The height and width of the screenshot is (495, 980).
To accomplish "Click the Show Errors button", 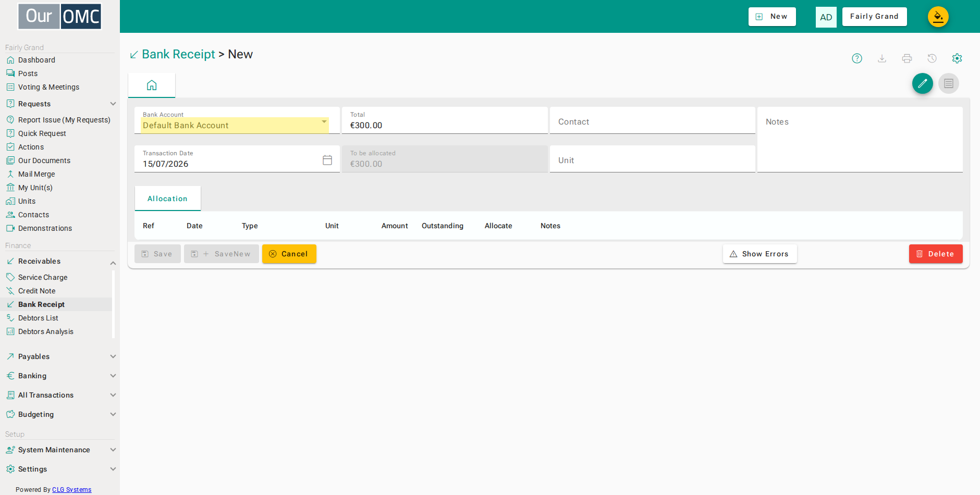I will point(760,254).
